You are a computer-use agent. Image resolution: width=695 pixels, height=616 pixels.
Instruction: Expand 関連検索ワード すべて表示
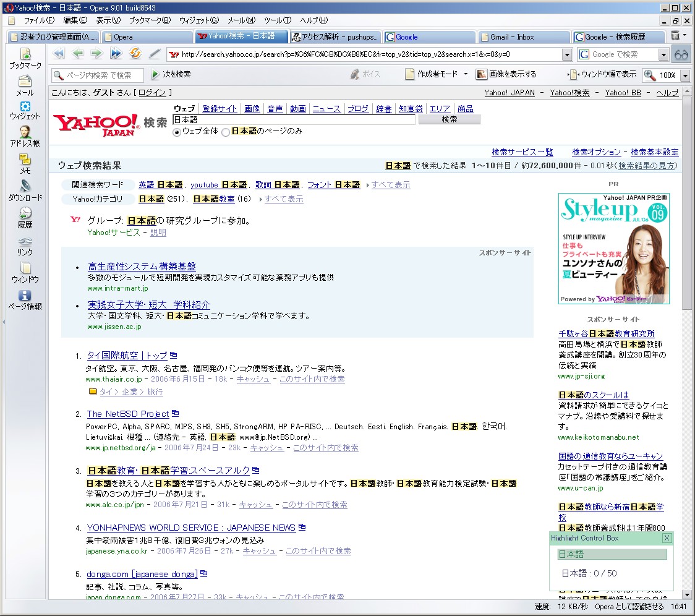pos(391,185)
